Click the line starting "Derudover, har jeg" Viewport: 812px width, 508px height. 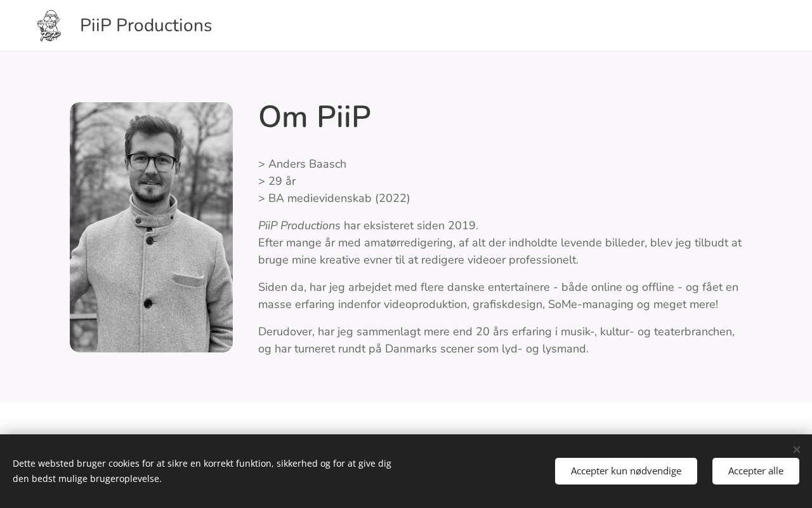click(496, 332)
